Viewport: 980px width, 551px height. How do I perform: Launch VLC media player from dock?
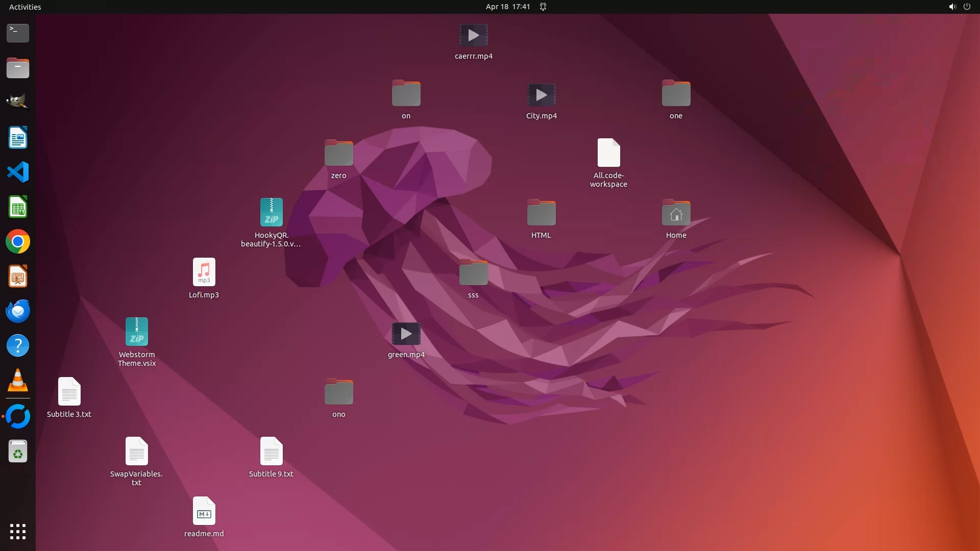point(18,381)
